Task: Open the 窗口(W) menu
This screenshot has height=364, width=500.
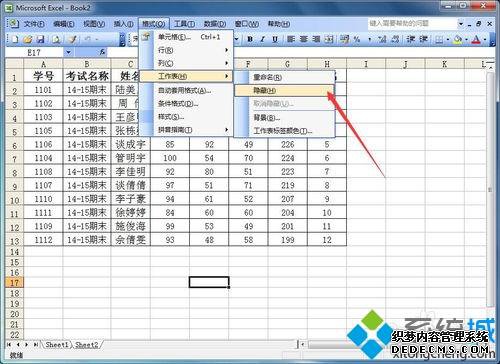Action: (x=247, y=24)
